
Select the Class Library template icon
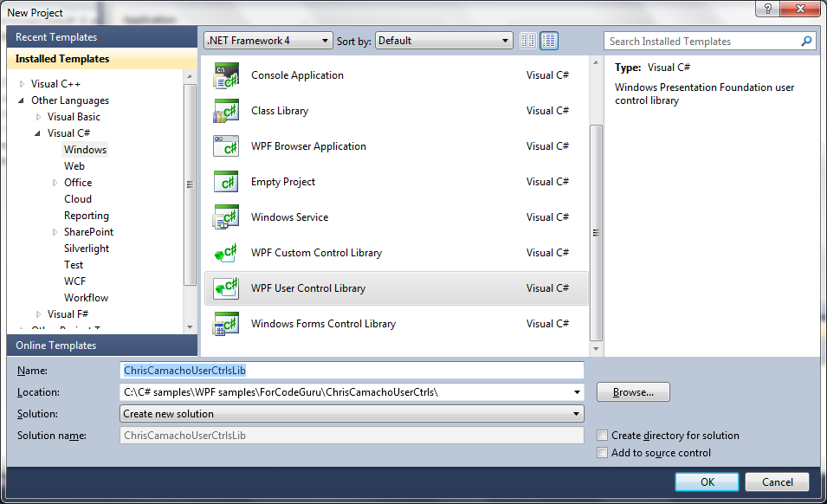pyautogui.click(x=226, y=111)
